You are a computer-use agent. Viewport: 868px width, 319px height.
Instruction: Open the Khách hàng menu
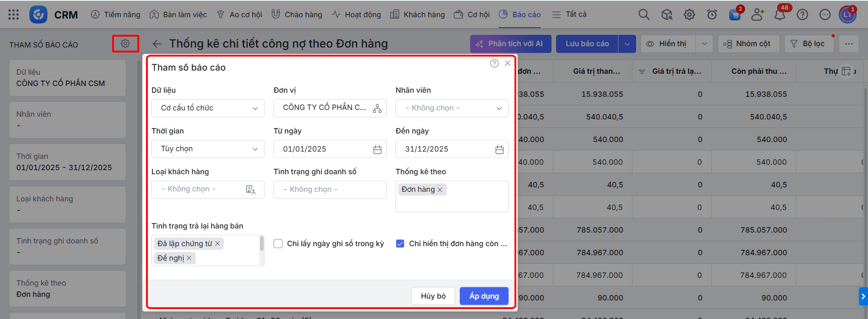pyautogui.click(x=417, y=14)
